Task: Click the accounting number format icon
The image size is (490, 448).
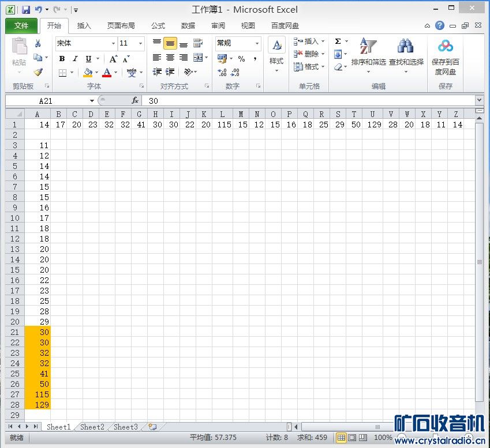Action: point(222,58)
